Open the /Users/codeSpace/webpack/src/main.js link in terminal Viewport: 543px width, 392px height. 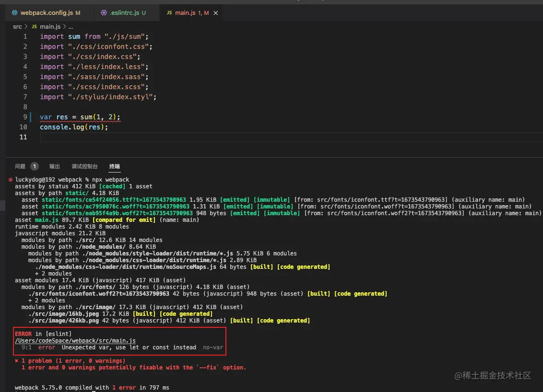point(75,341)
